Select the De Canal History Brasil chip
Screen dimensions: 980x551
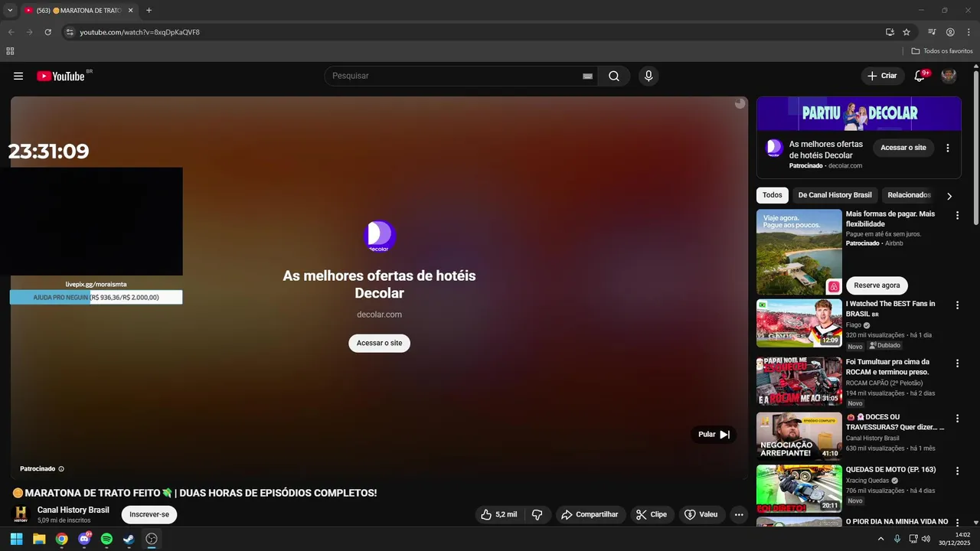tap(835, 195)
